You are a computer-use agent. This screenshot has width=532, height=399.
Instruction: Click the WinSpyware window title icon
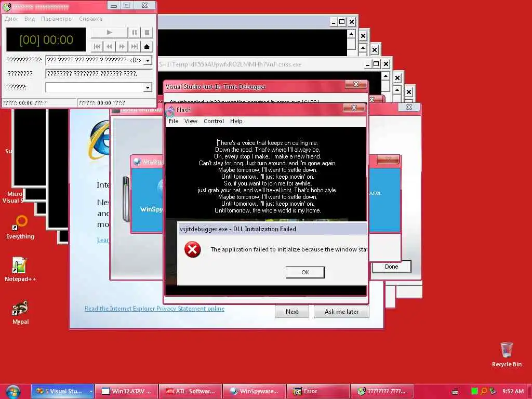[137, 162]
